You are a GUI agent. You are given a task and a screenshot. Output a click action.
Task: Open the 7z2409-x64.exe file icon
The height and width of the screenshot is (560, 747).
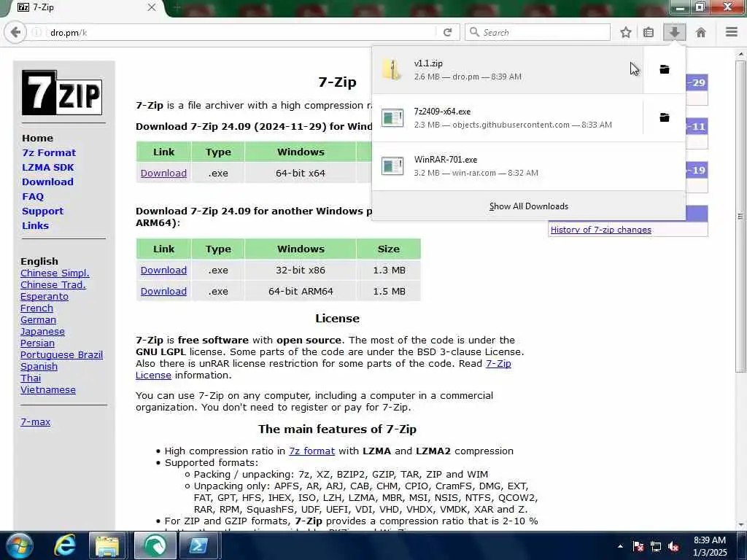click(392, 118)
